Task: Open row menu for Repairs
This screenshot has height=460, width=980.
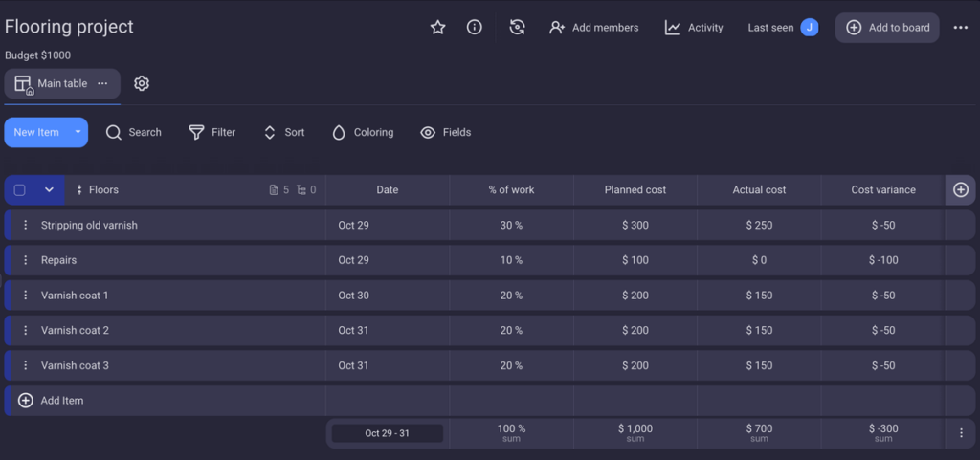Action: point(26,260)
